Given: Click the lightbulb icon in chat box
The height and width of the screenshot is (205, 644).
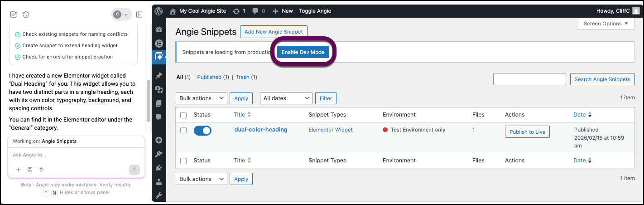Looking at the screenshot, I should [x=41, y=170].
